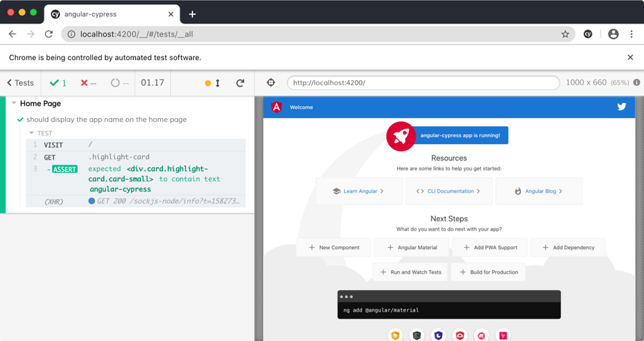The image size is (644, 341).
Task: Click the Welcome header text
Action: pyautogui.click(x=301, y=107)
